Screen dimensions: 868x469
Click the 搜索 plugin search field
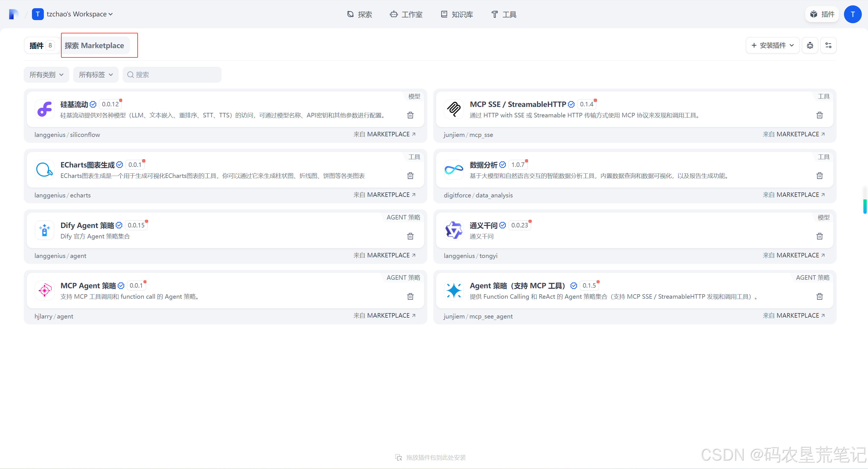(172, 74)
